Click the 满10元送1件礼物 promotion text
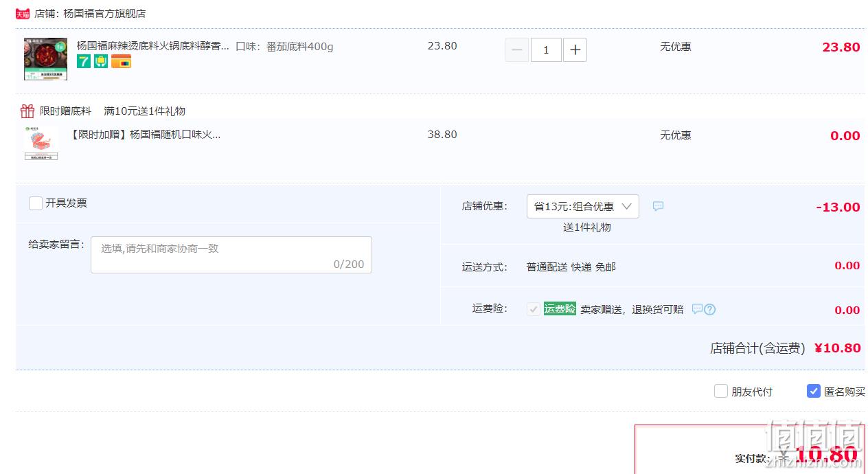The height and width of the screenshot is (474, 868). coord(145,111)
